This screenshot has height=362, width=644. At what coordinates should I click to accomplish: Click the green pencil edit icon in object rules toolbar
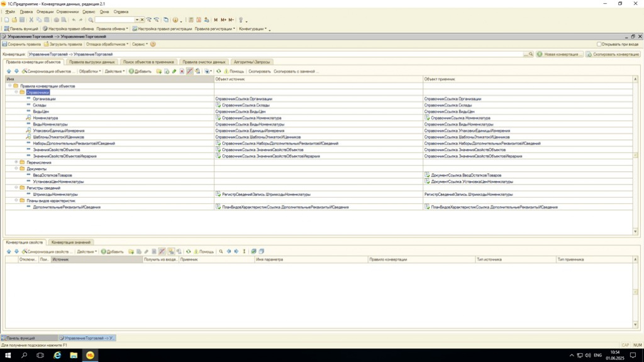[174, 71]
